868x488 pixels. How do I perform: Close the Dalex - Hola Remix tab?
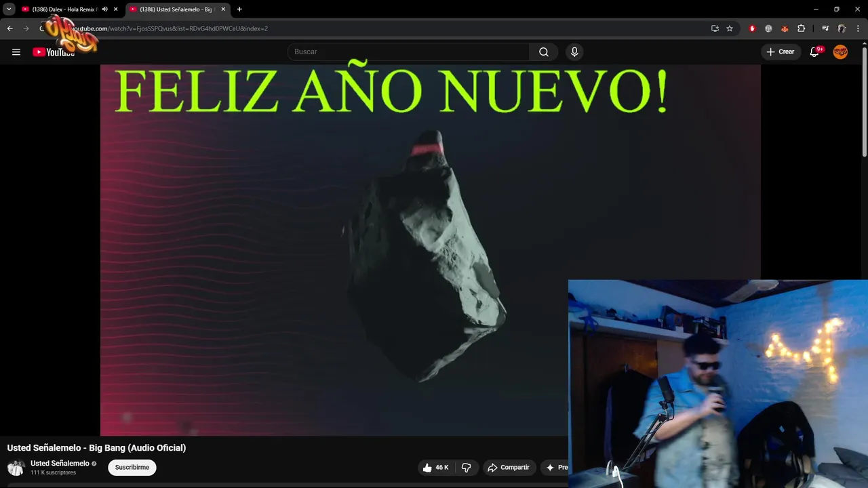click(115, 9)
